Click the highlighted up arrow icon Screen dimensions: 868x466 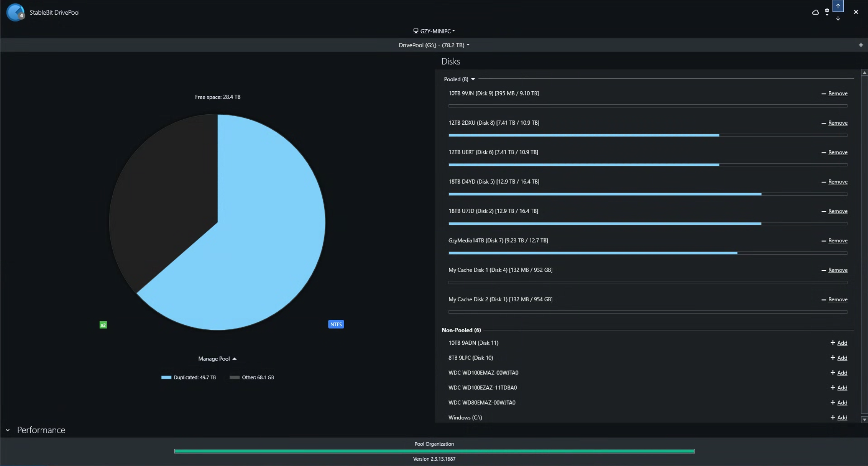click(x=838, y=6)
